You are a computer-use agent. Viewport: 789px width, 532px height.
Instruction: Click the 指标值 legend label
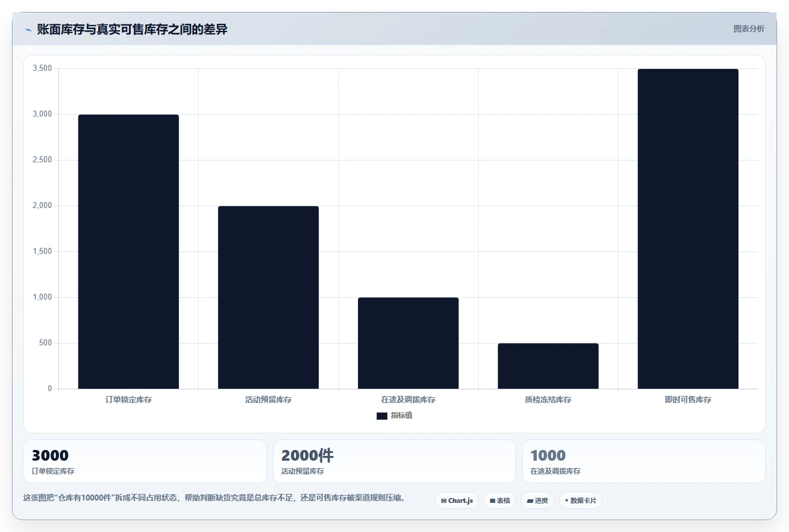point(401,415)
